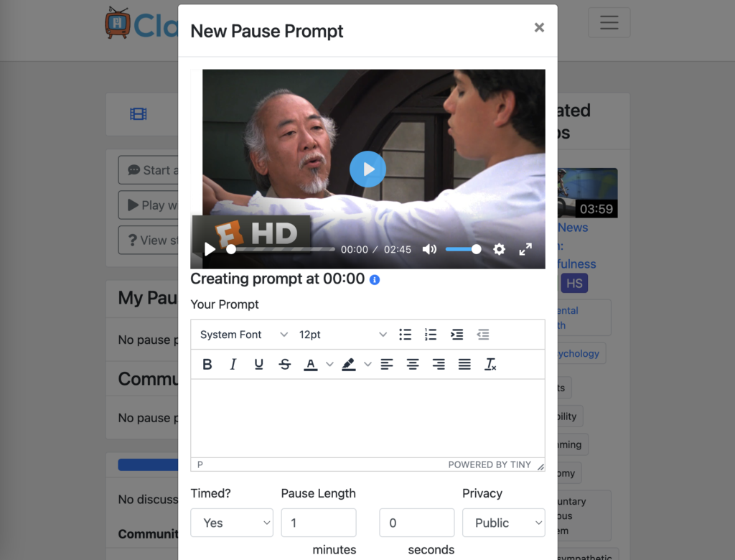Increase indent in editor
Screen dimensions: 735x560
pyautogui.click(x=457, y=335)
